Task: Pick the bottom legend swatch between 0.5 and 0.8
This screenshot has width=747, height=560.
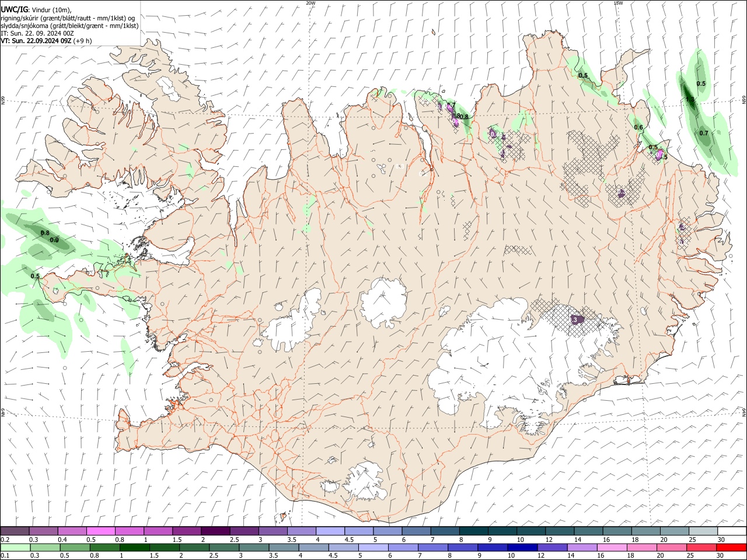Action: tap(75, 547)
